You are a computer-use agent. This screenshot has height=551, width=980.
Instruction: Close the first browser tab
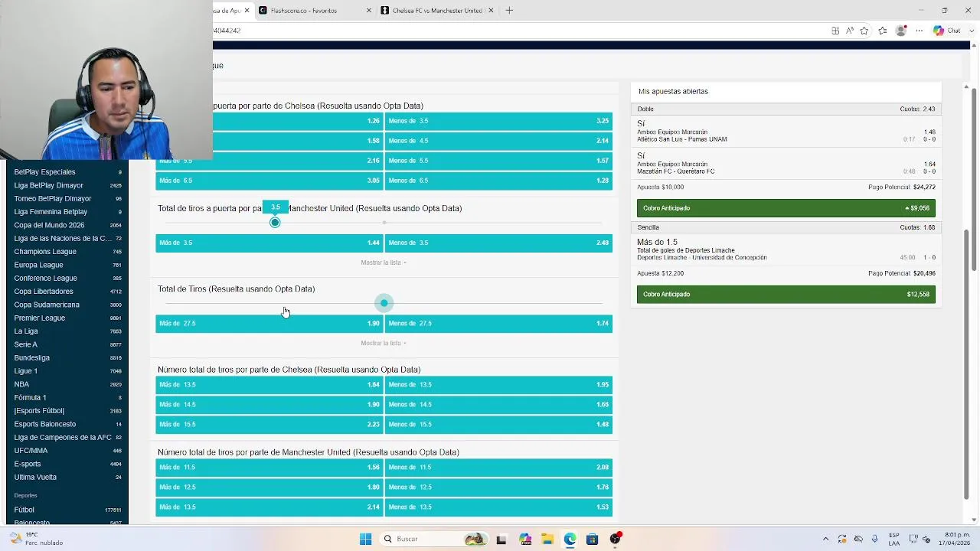[247, 11]
